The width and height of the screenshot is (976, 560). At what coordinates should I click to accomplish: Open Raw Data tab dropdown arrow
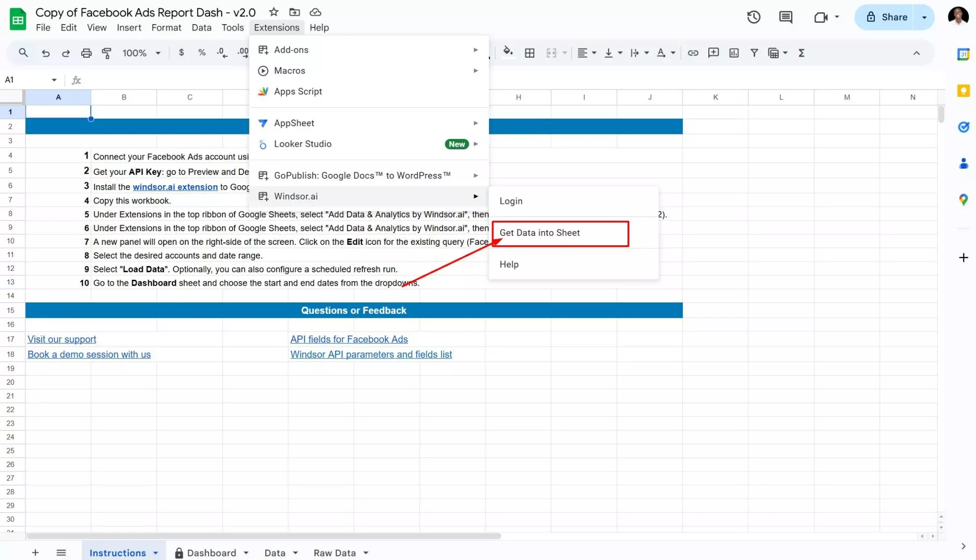(366, 553)
